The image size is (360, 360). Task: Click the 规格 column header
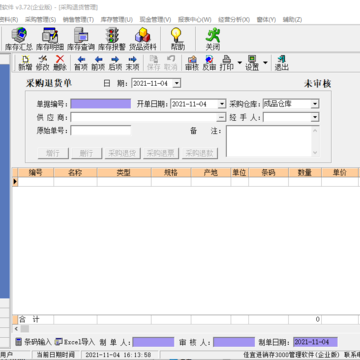[x=171, y=172]
